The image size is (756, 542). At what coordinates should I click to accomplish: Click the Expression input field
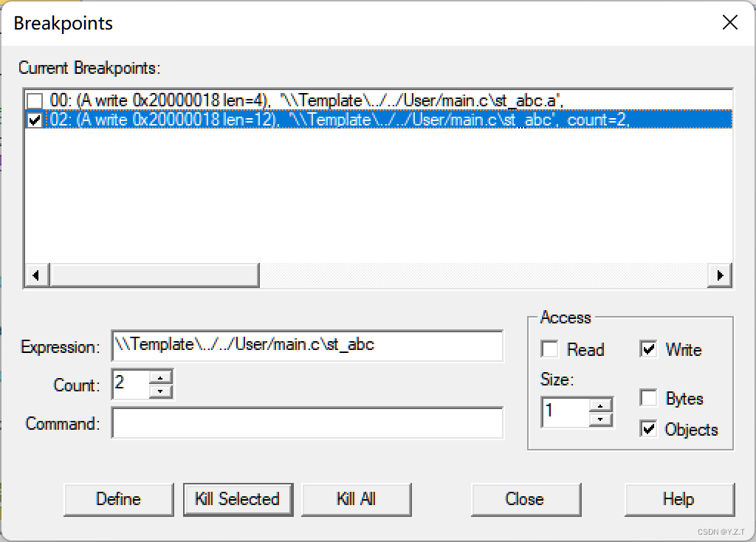pos(307,346)
